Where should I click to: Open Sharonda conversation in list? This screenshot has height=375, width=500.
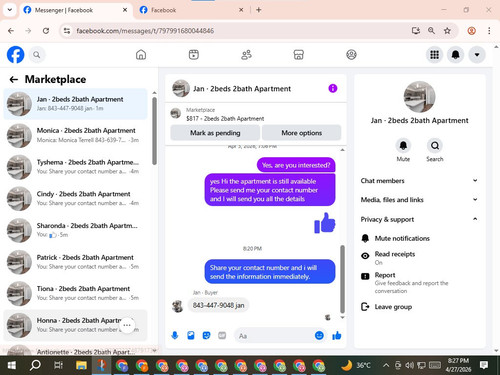click(75, 230)
